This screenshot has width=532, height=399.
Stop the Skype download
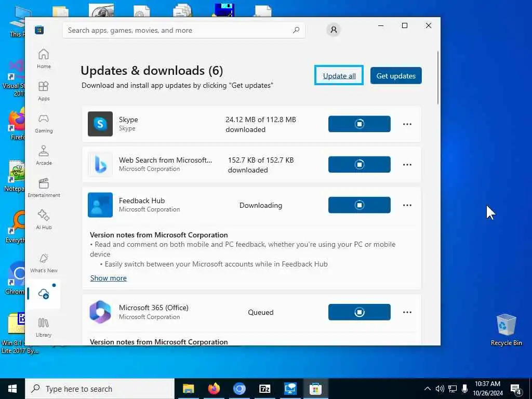[360, 124]
